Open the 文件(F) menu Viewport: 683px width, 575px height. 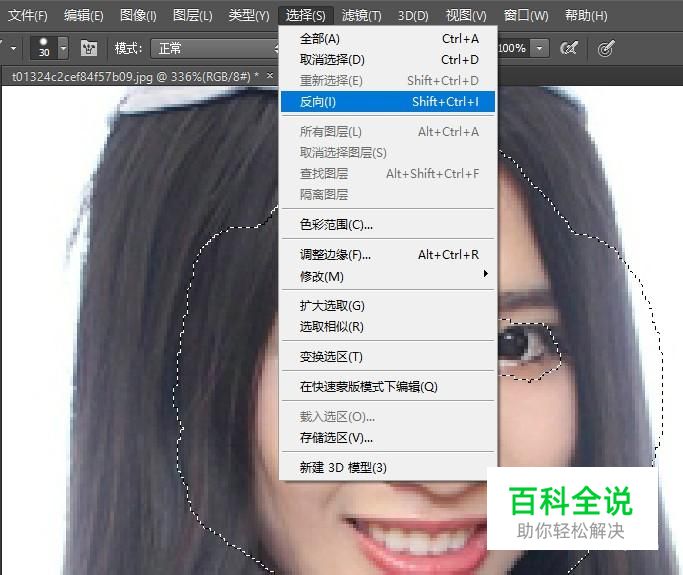(28, 16)
